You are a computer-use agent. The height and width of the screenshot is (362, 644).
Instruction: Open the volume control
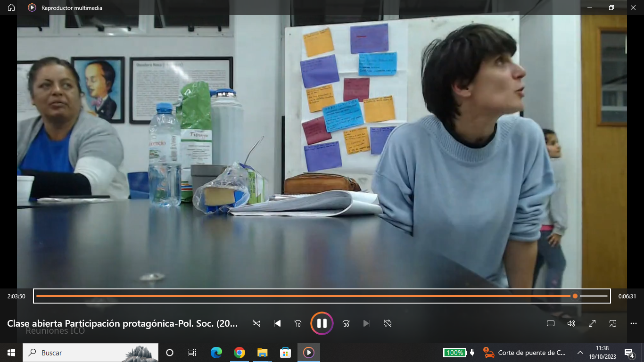tap(571, 323)
